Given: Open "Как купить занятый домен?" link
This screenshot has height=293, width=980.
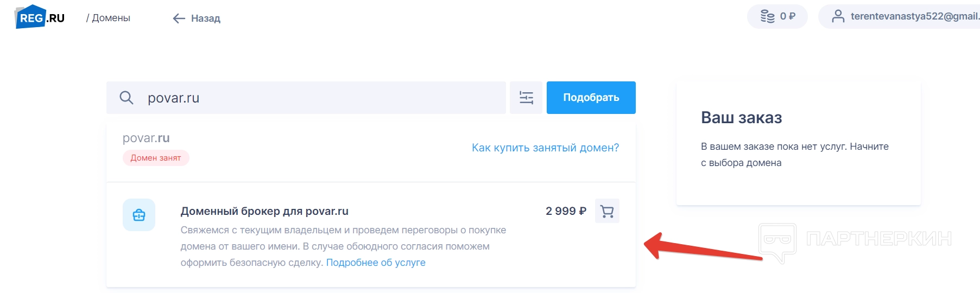Looking at the screenshot, I should point(545,148).
